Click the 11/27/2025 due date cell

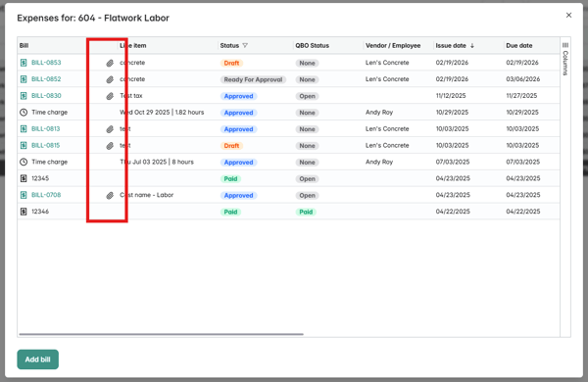coord(521,96)
